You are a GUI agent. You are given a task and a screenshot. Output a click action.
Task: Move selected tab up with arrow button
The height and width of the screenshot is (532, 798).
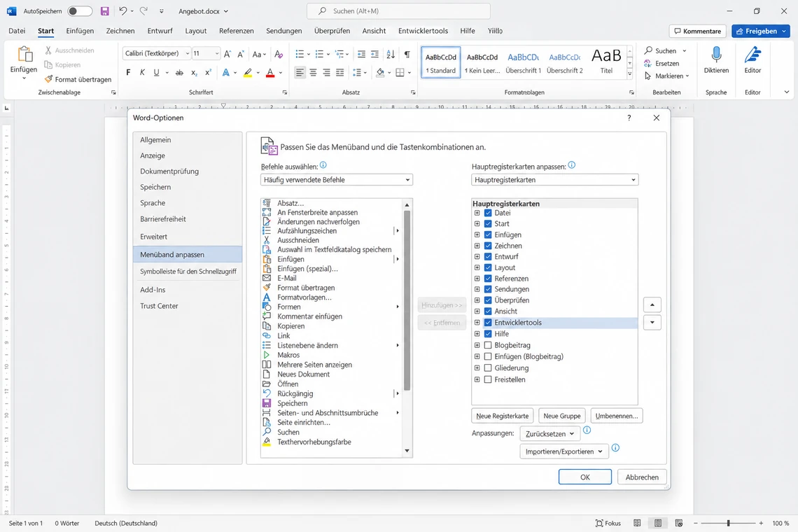coord(652,305)
